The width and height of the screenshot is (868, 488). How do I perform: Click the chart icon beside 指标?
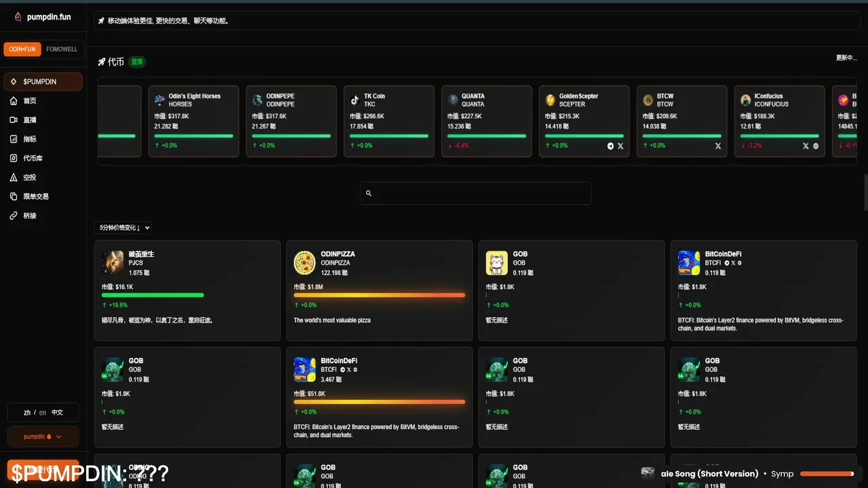pyautogui.click(x=14, y=139)
